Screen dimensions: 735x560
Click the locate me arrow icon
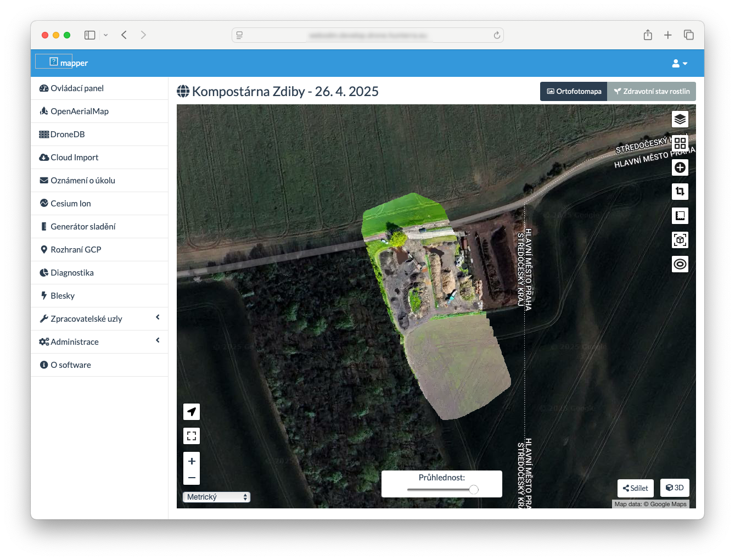point(192,412)
